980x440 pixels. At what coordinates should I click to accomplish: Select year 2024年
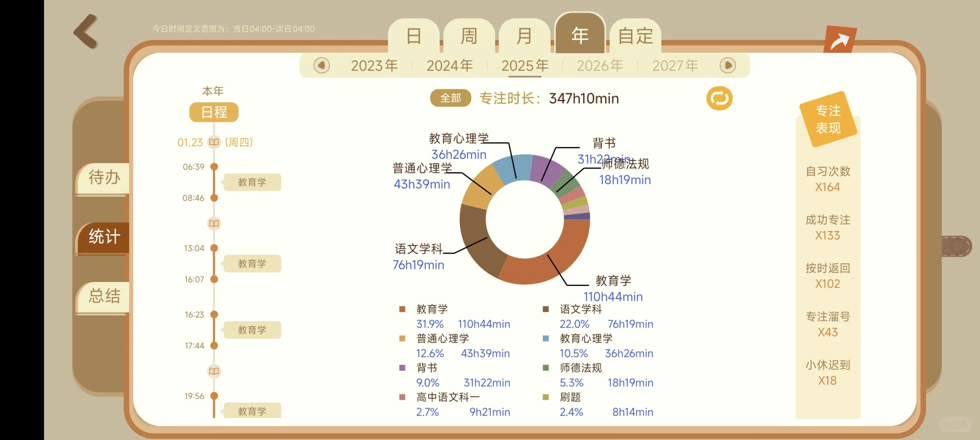pos(450,66)
